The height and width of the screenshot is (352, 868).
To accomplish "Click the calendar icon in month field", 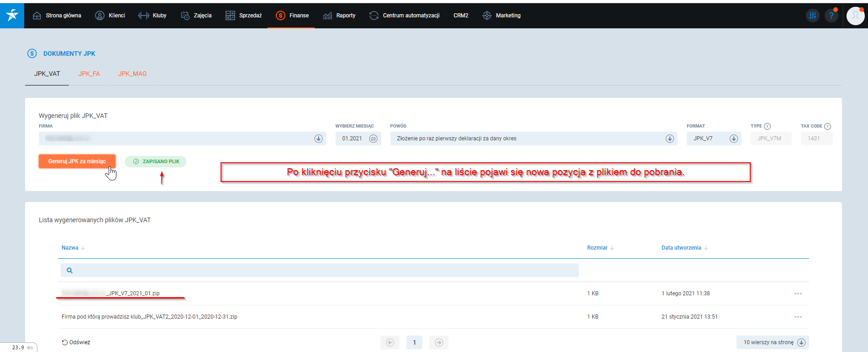I will [373, 139].
